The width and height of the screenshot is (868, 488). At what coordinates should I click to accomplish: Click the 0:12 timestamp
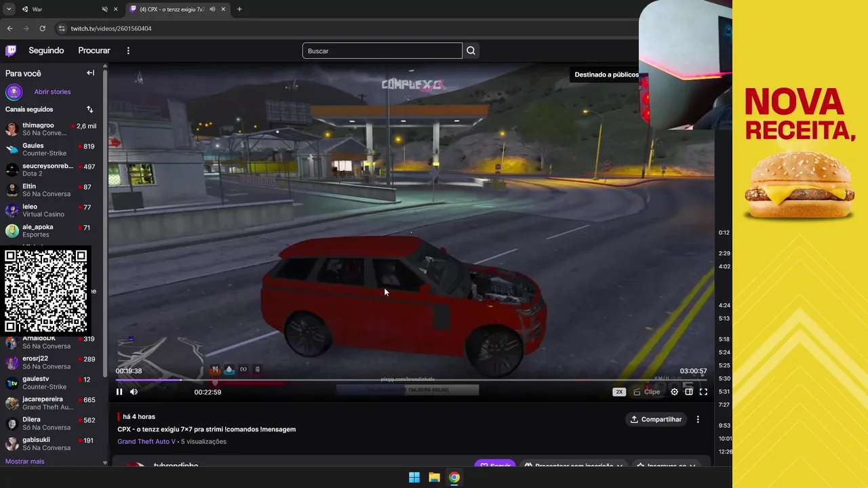(724, 233)
